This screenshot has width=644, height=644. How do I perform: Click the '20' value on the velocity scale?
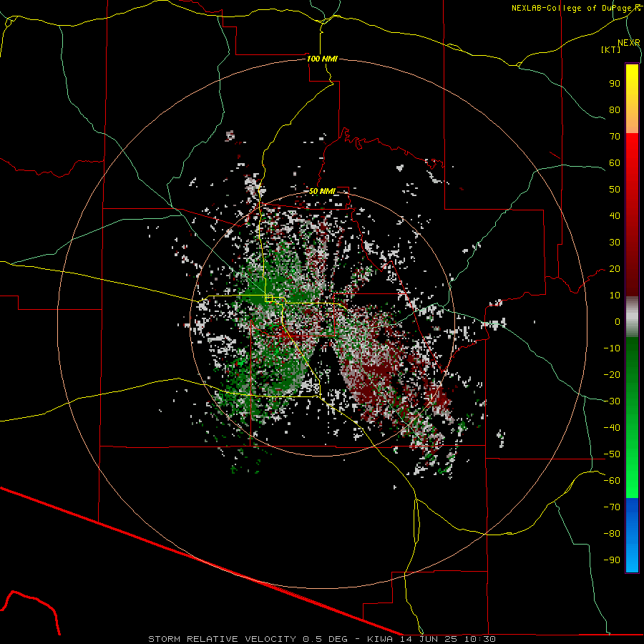(615, 268)
